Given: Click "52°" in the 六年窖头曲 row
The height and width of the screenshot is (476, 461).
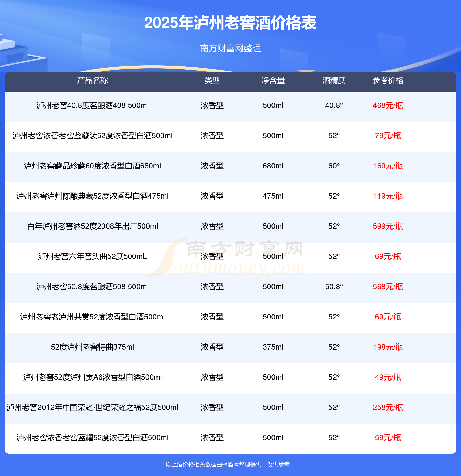Looking at the screenshot, I should 334,256.
